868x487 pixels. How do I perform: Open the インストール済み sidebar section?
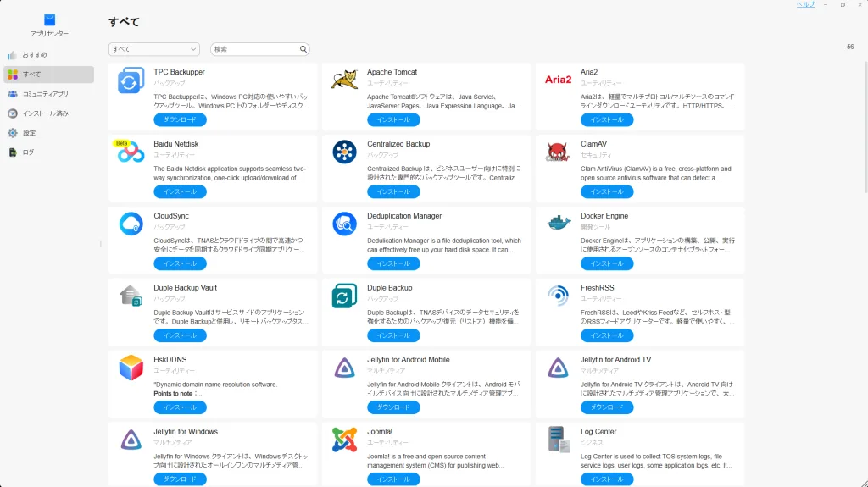48,113
